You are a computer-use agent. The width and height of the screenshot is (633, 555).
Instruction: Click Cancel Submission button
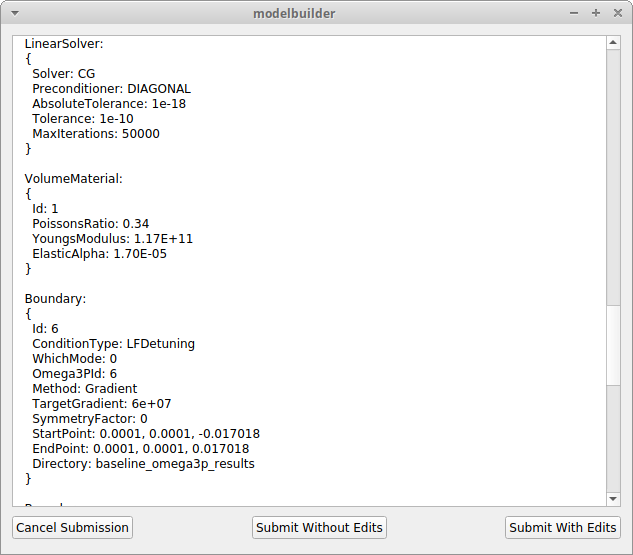tap(72, 527)
